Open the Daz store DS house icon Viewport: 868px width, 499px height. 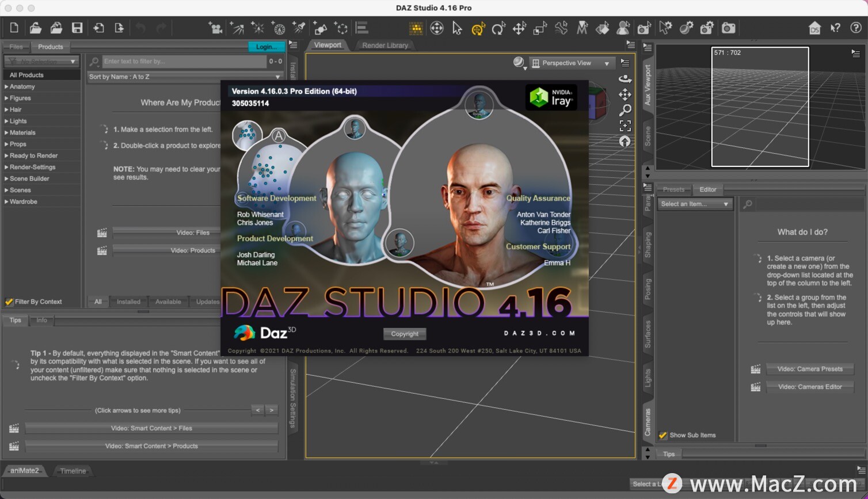814,28
